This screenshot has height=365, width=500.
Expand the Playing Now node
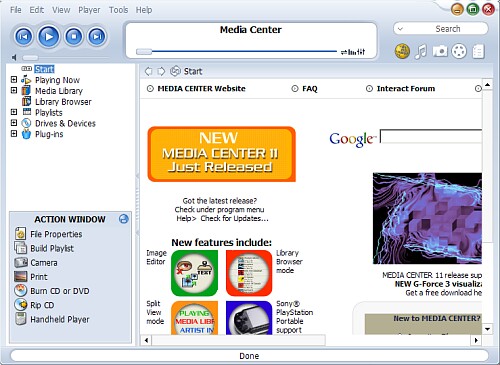[14, 79]
